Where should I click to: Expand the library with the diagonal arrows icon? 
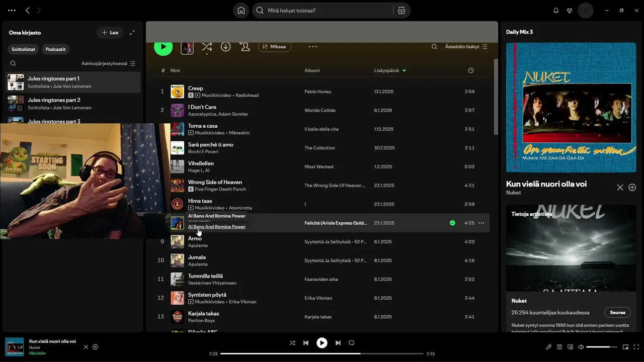point(132,33)
